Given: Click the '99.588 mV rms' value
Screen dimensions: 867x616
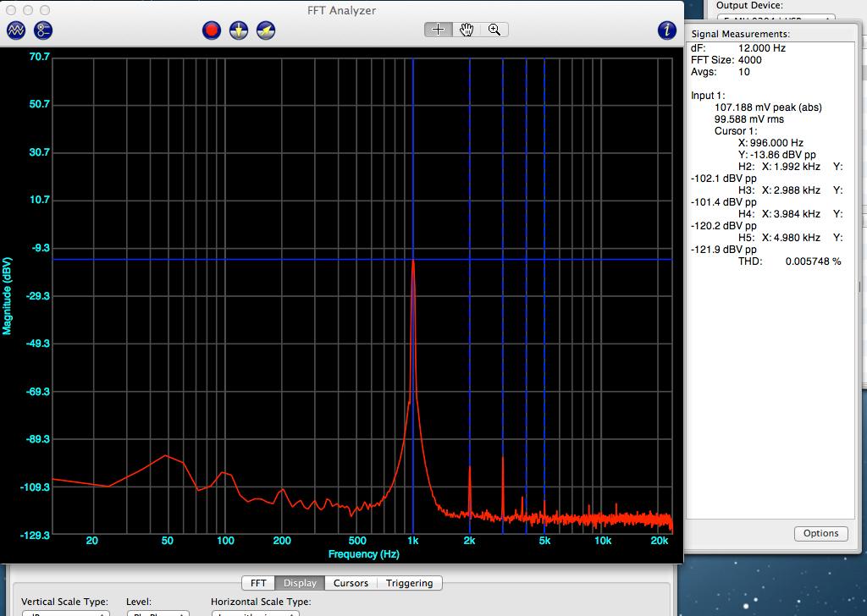Looking at the screenshot, I should click(x=748, y=118).
